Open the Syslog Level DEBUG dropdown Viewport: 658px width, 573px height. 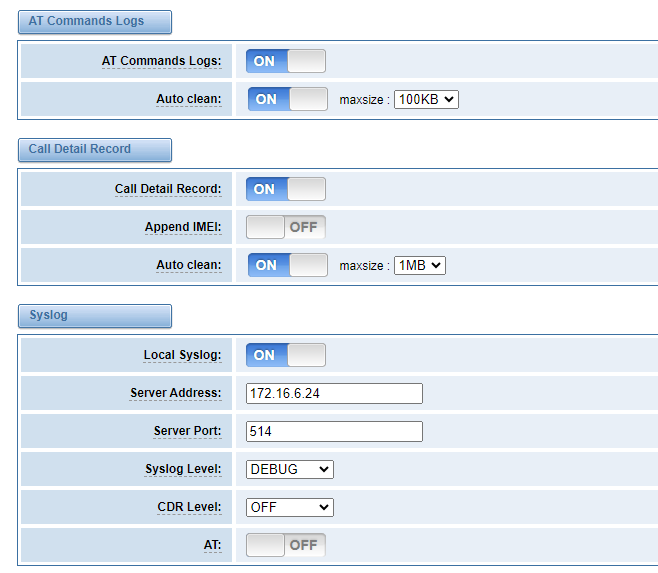(x=290, y=469)
